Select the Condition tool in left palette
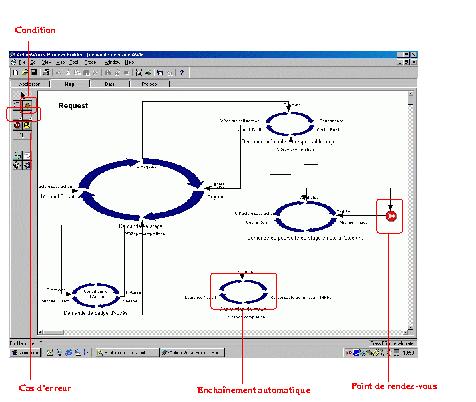476x402 pixels. (28, 105)
